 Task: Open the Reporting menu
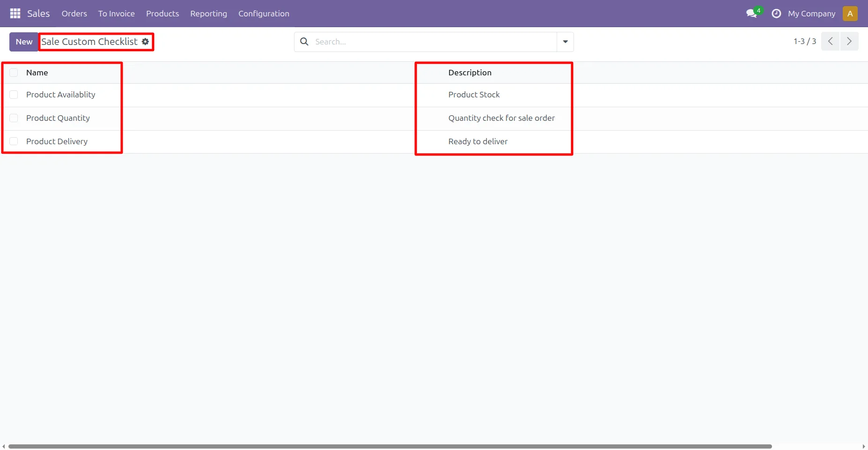pos(208,14)
